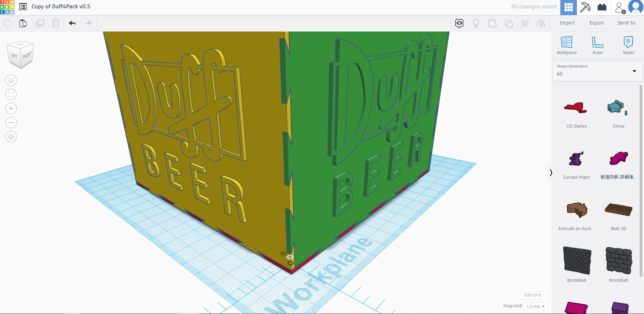
Task: Select the Wall 3D shape generator
Action: click(618, 210)
